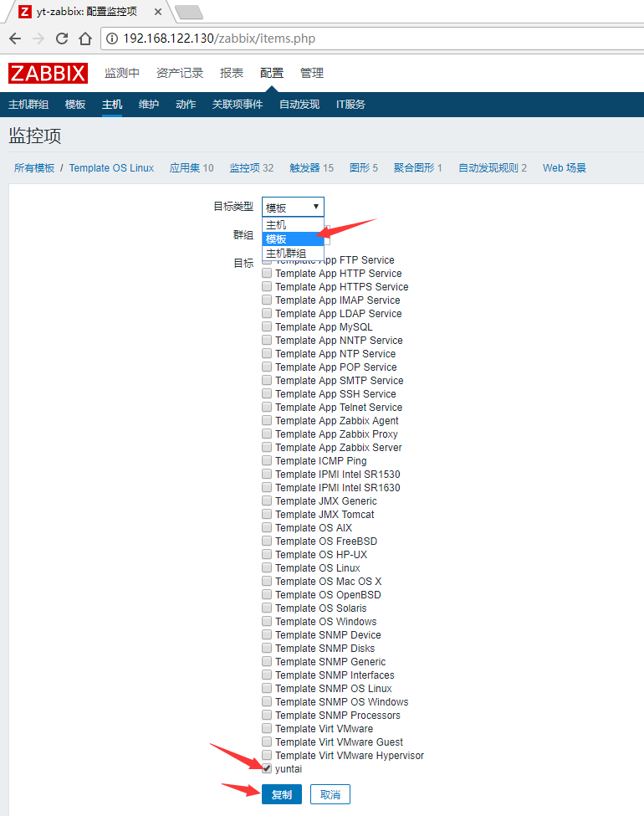Go back with the browser back arrow
The height and width of the screenshot is (816, 644).
tap(15, 38)
